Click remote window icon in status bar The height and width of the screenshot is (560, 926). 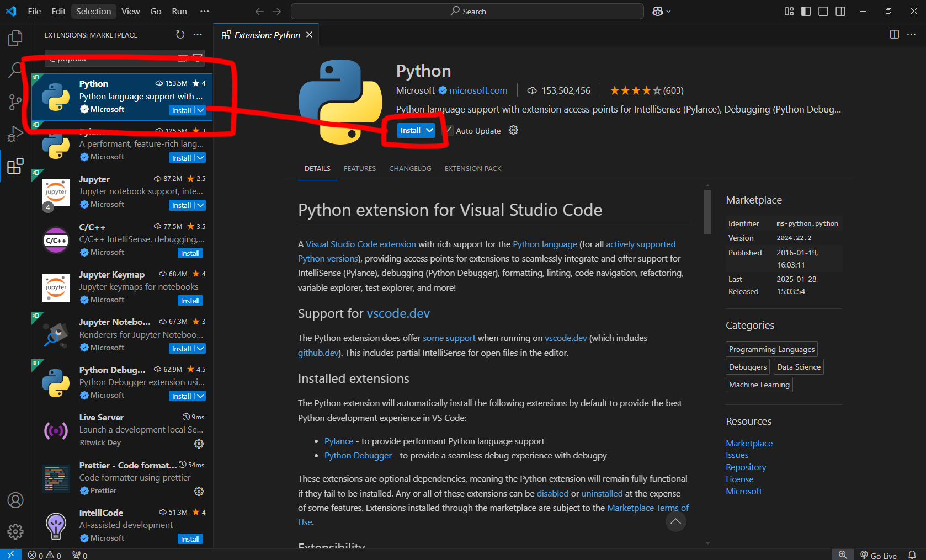coord(11,554)
